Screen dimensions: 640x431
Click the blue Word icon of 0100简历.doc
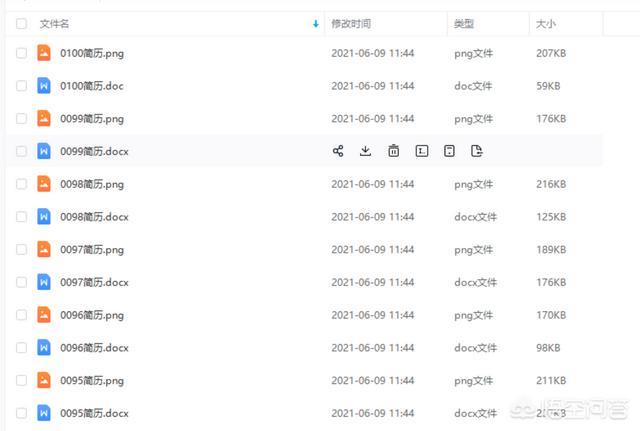44,86
